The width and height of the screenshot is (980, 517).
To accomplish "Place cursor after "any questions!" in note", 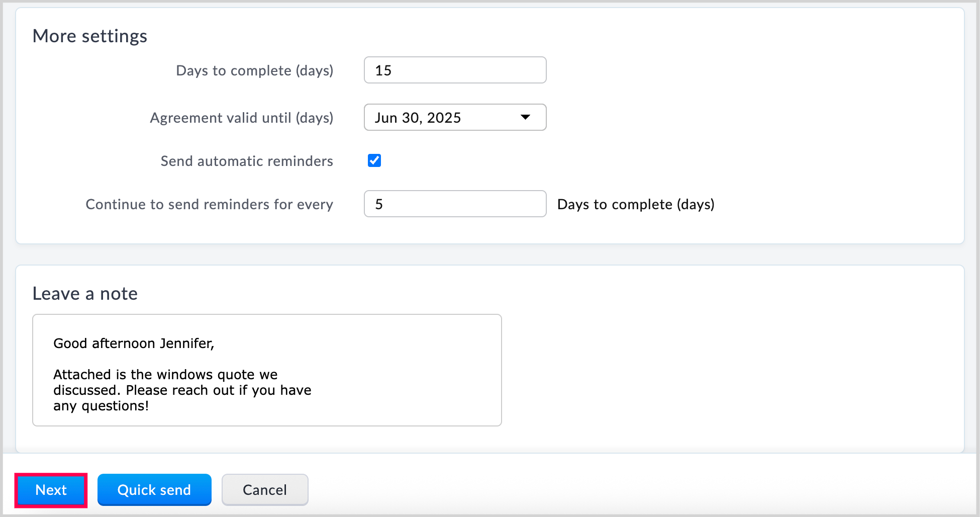I will 149,406.
